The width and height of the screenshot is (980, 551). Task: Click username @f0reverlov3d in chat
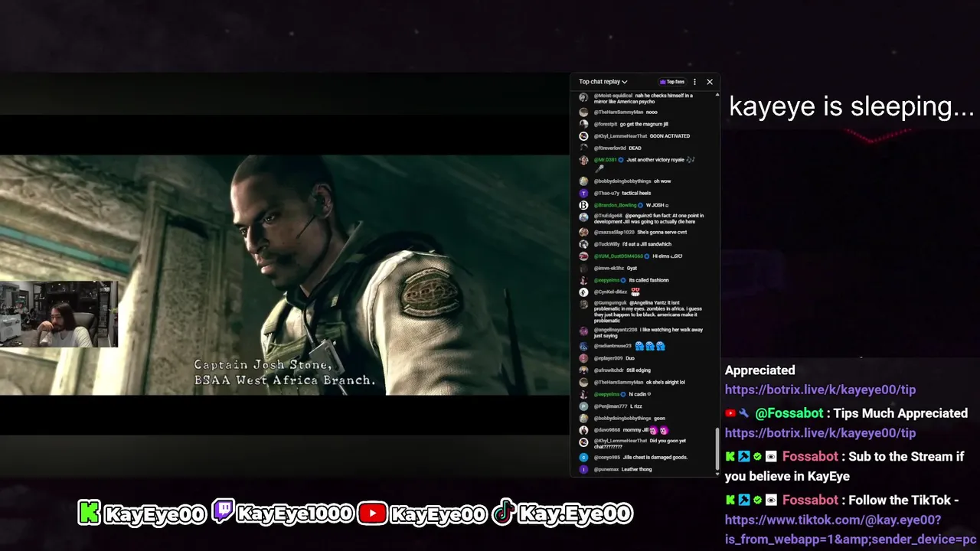click(610, 148)
